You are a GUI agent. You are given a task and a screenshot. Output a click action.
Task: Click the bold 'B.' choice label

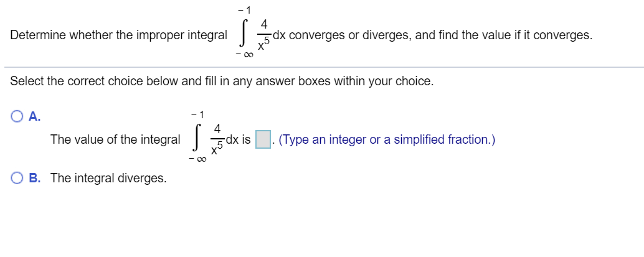(x=35, y=178)
